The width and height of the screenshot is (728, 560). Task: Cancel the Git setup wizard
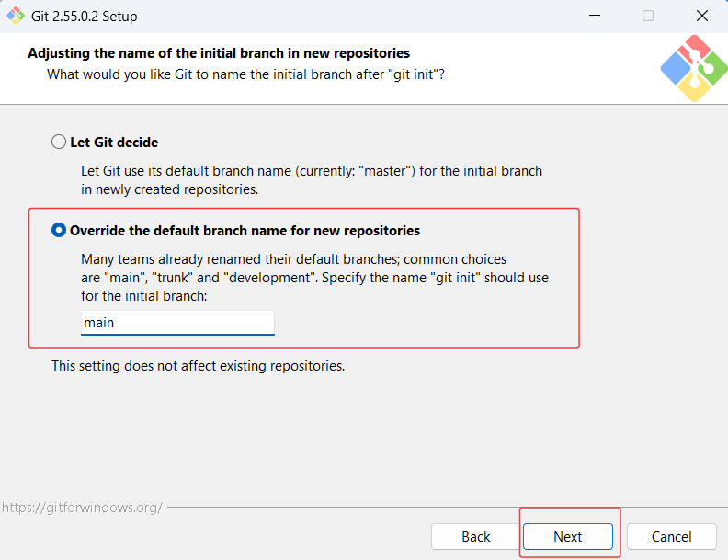671,537
